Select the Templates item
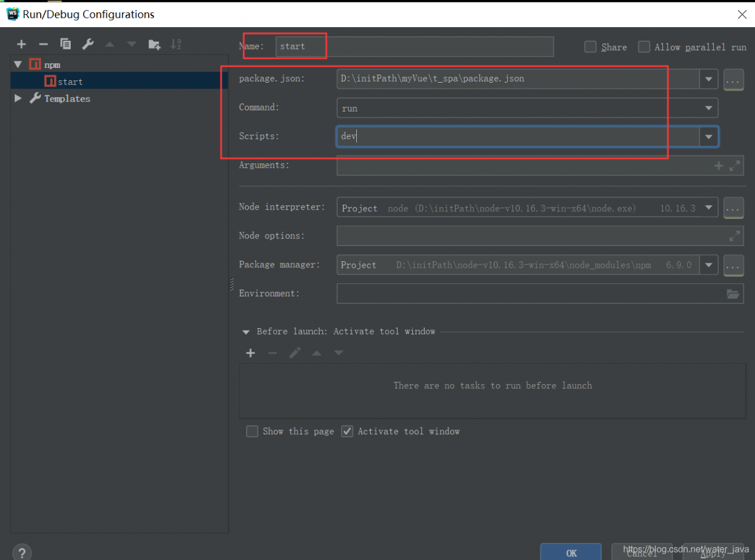Screen dimensions: 755x560 tap(67, 99)
